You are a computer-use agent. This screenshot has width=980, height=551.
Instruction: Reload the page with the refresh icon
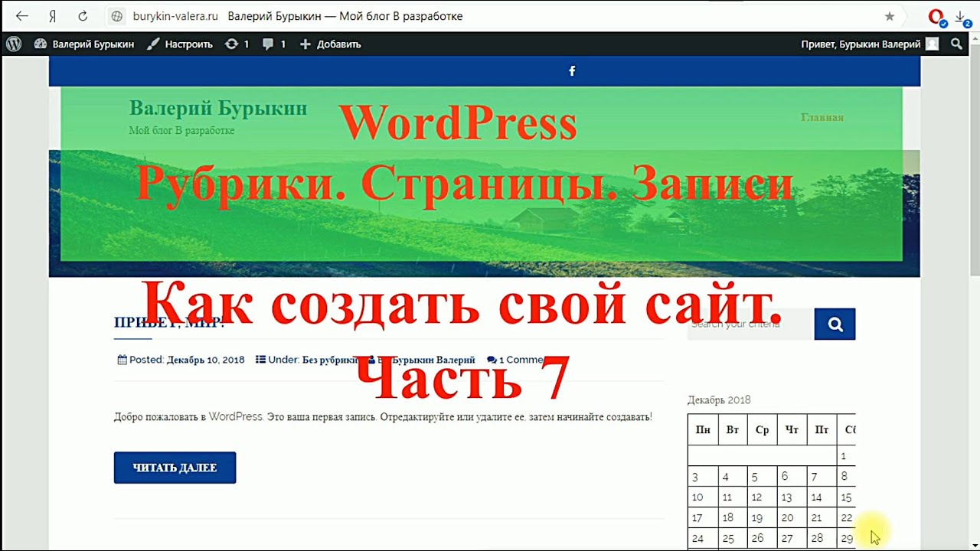tap(83, 16)
